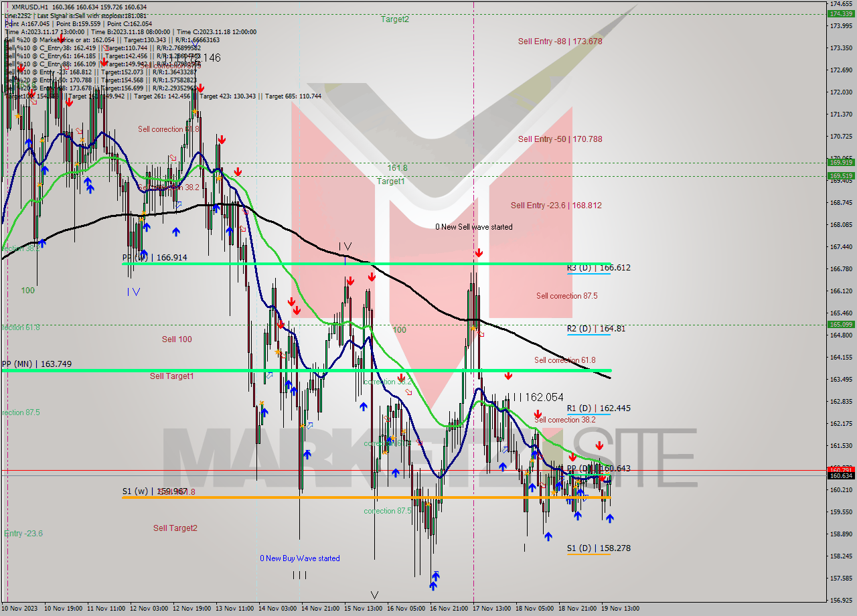Viewport: 857px width, 616px height.
Task: Click 'Sell Entry -50 | 170.788' label
Action: (560, 139)
